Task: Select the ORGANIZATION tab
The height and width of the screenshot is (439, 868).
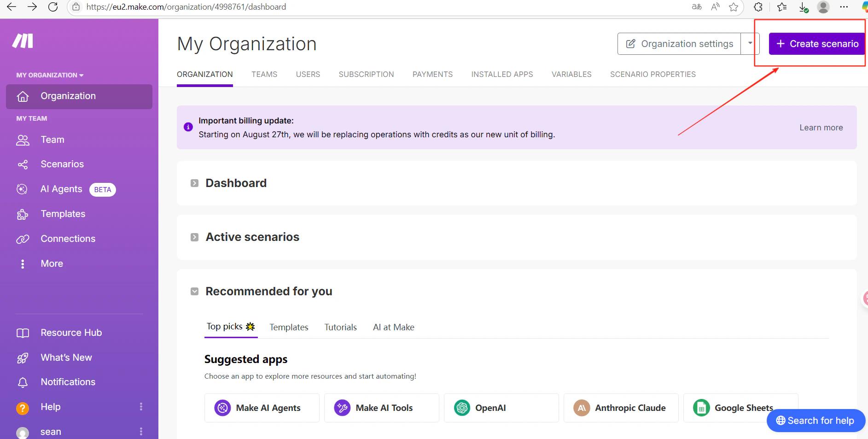Action: coord(205,74)
